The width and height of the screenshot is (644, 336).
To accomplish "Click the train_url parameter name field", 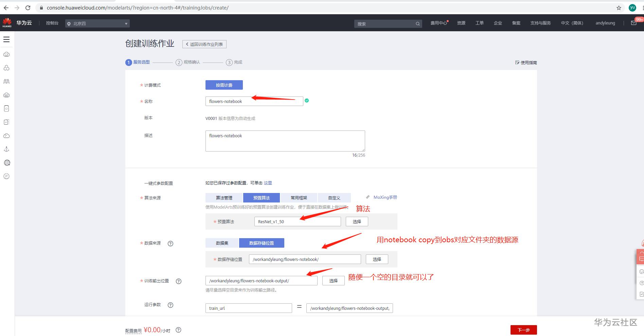I will [249, 308].
